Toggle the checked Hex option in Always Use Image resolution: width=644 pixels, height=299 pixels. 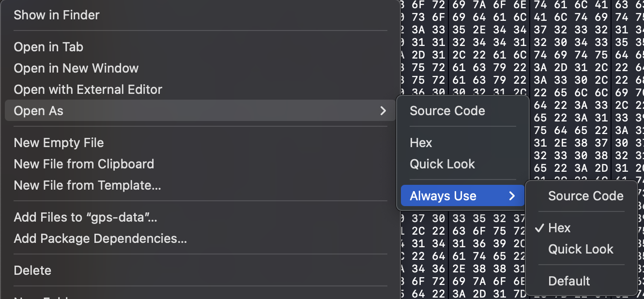click(x=559, y=228)
